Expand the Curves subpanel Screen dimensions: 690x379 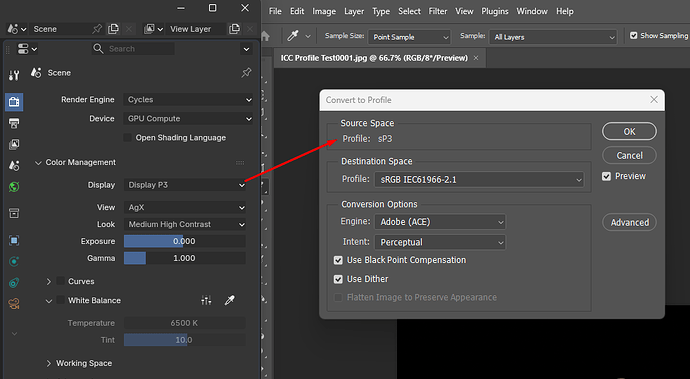[x=49, y=281]
